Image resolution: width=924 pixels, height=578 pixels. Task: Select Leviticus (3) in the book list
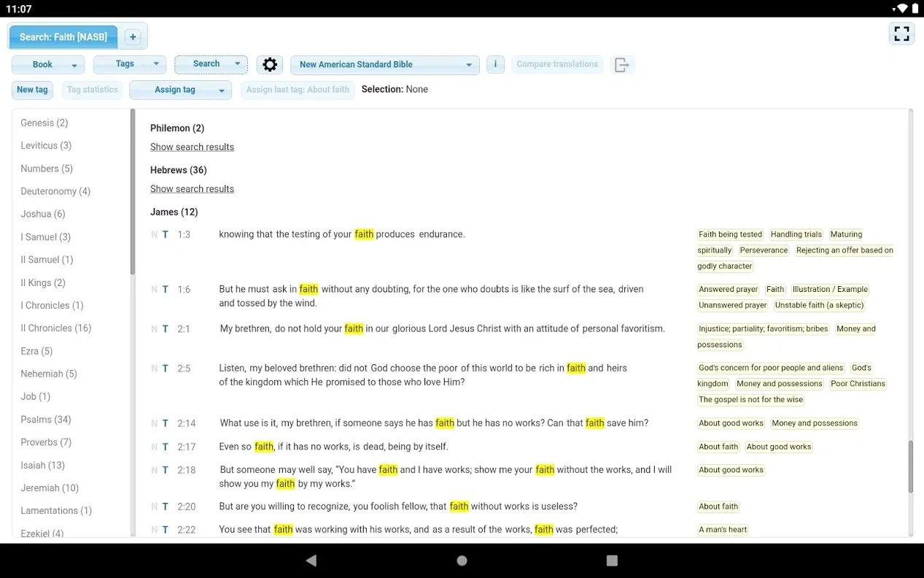coord(46,145)
